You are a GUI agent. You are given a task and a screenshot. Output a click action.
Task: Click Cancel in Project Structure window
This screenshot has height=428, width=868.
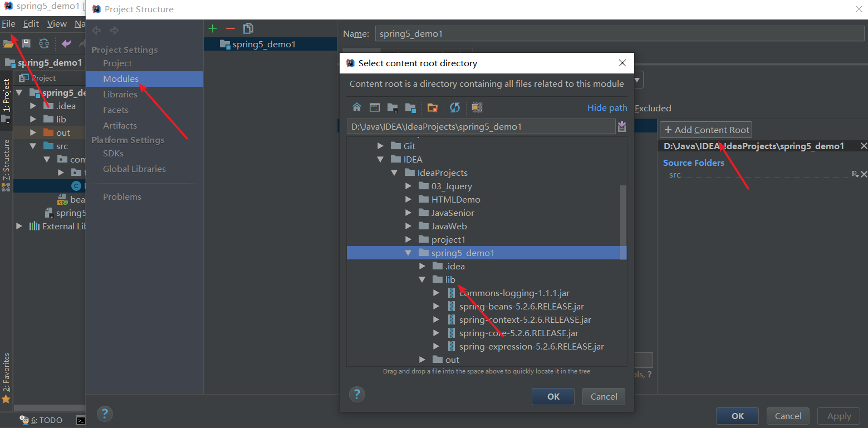tap(788, 416)
